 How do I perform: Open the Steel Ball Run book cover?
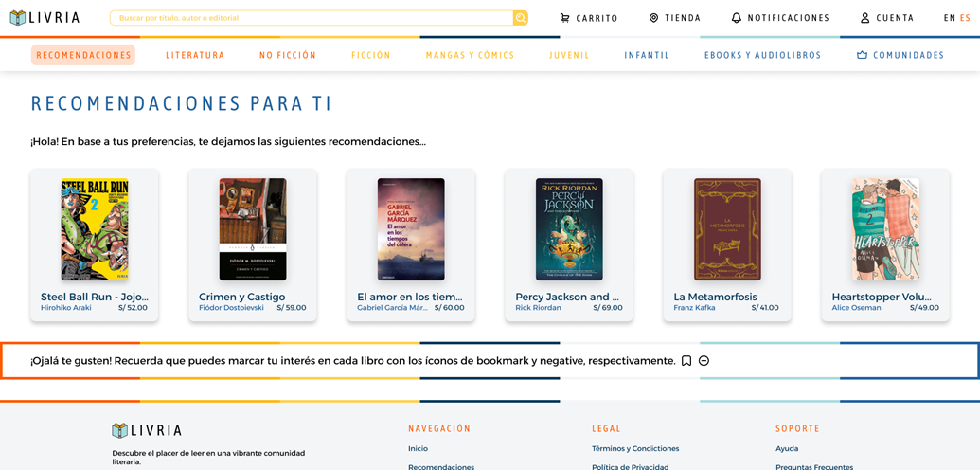[95, 229]
